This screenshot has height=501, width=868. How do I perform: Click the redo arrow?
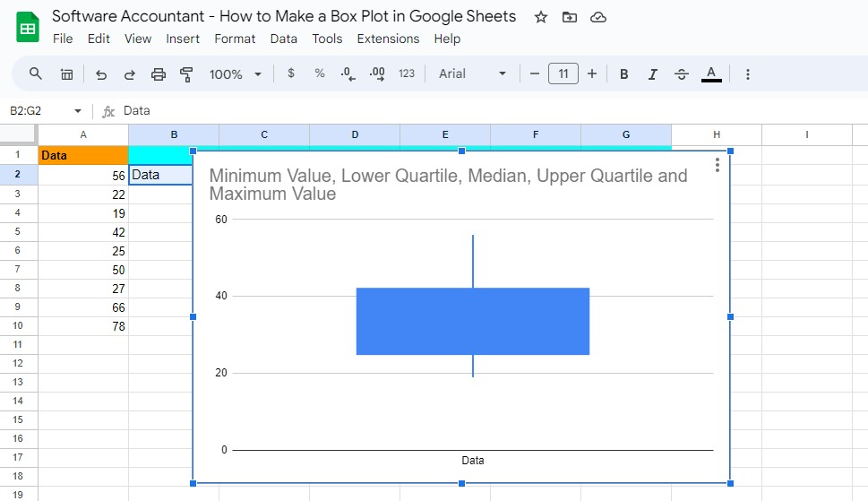130,74
